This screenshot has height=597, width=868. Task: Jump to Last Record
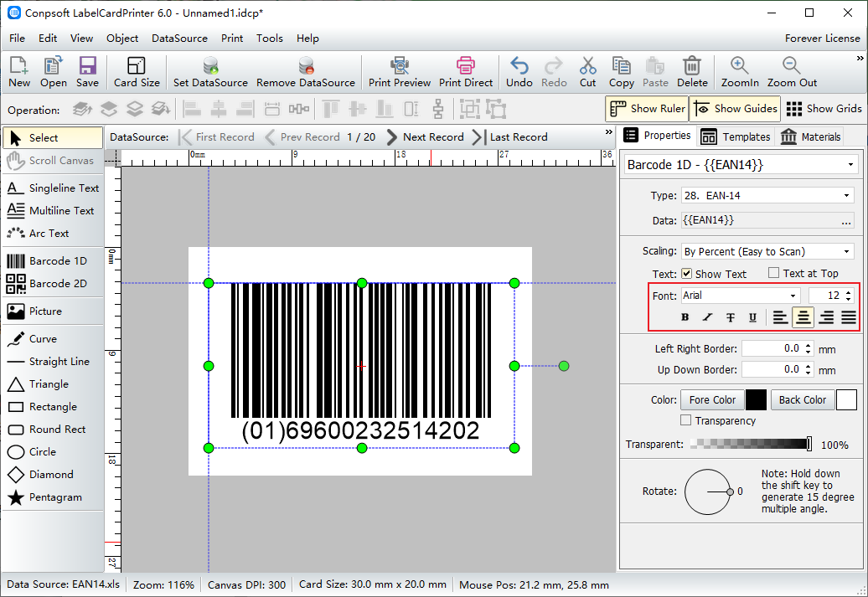(509, 137)
